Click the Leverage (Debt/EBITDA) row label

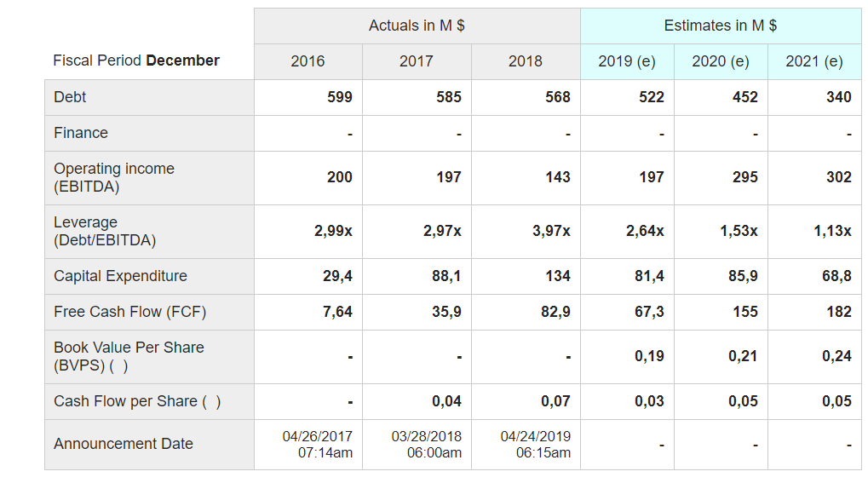pos(104,231)
